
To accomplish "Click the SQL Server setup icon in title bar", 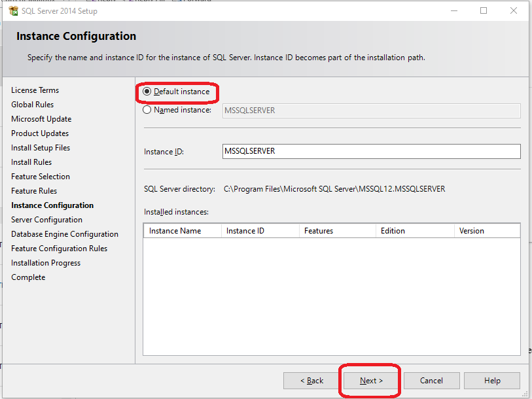I will 13,10.
